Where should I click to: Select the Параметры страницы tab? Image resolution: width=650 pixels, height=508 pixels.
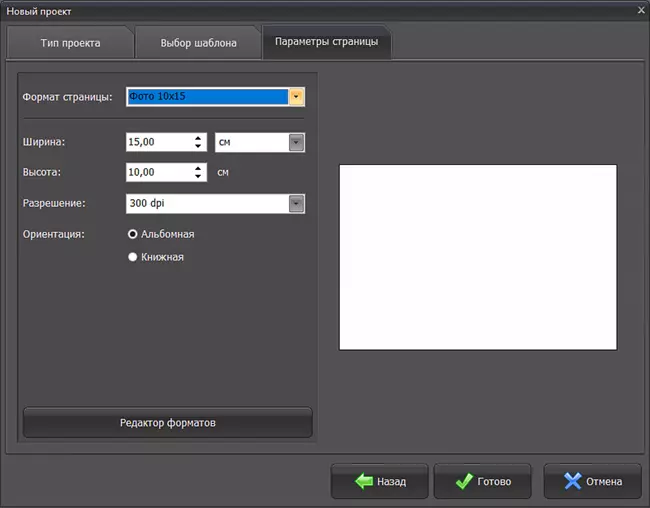[x=326, y=41]
